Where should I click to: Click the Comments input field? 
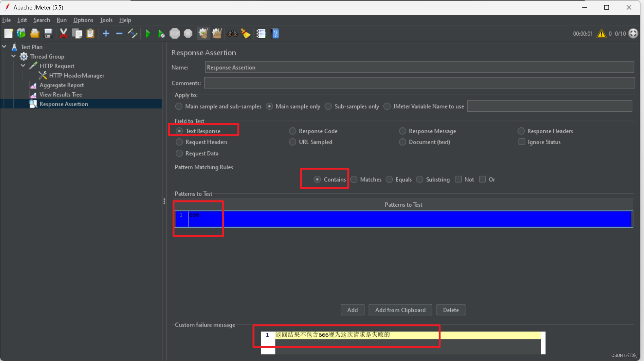point(419,83)
